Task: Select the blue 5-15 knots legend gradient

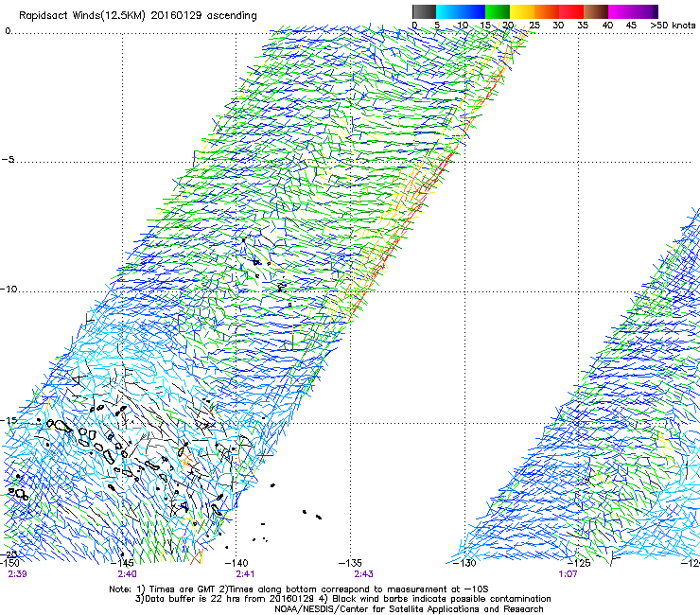Action: pos(461,11)
